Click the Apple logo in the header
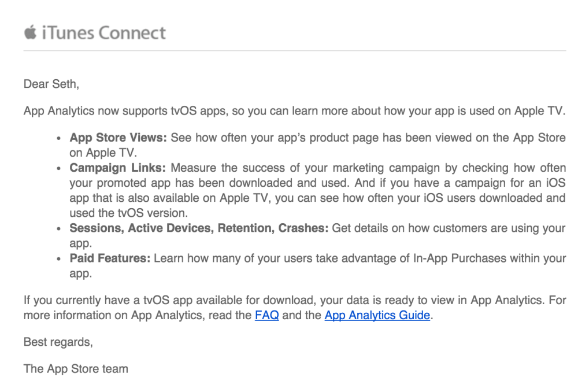This screenshot has width=578, height=392. [29, 32]
